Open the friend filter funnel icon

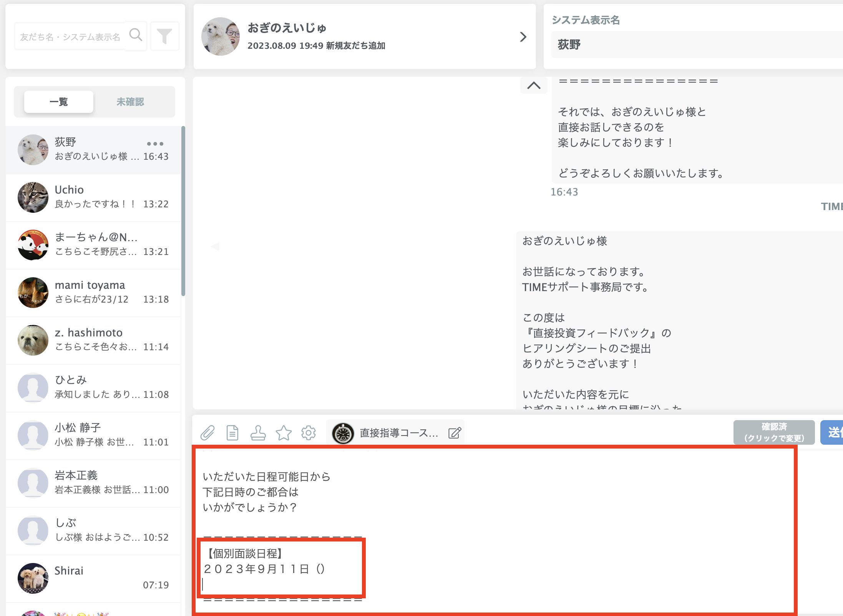pos(165,36)
